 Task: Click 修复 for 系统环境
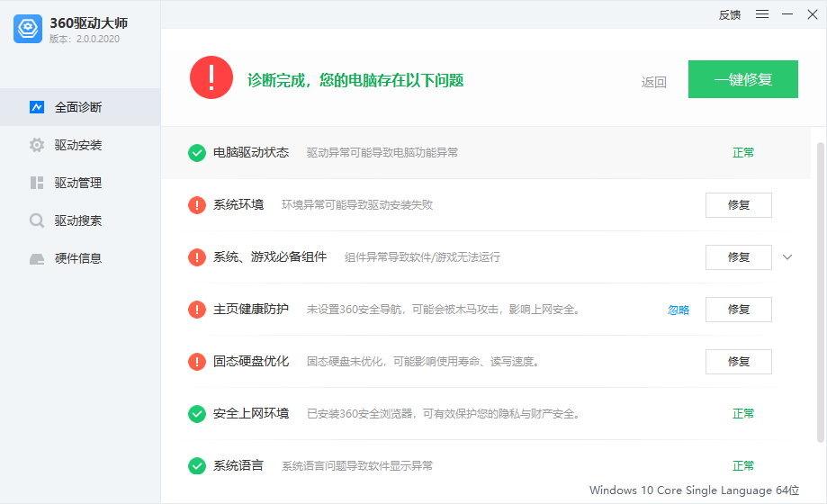739,205
